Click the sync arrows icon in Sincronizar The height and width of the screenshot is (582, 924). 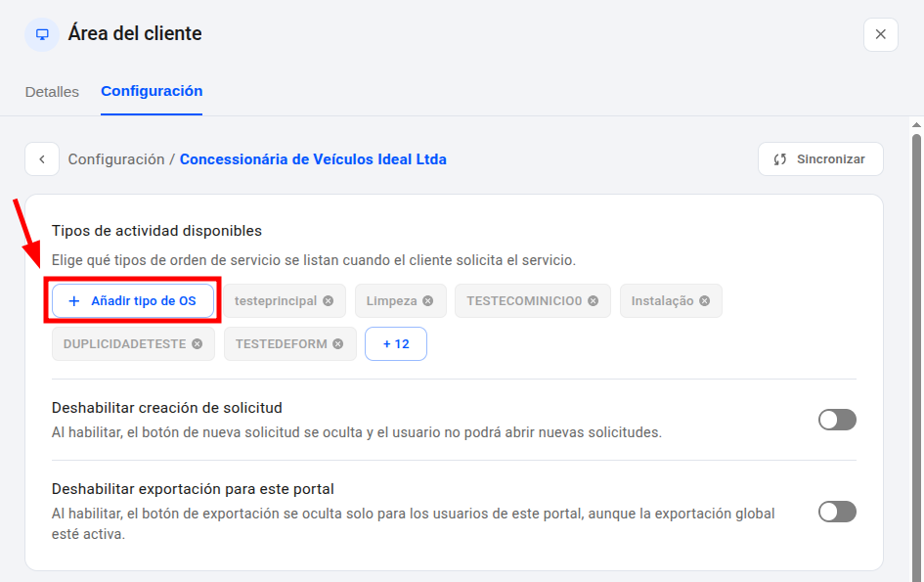coord(780,159)
